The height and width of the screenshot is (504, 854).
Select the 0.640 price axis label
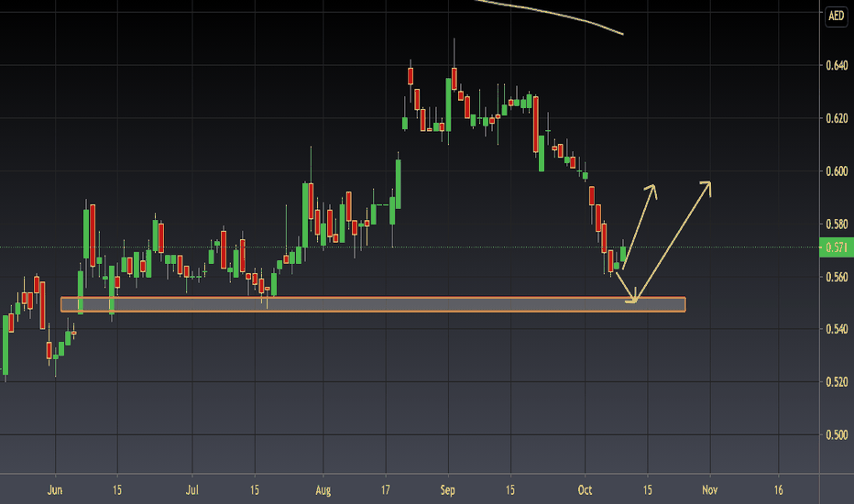tap(837, 65)
